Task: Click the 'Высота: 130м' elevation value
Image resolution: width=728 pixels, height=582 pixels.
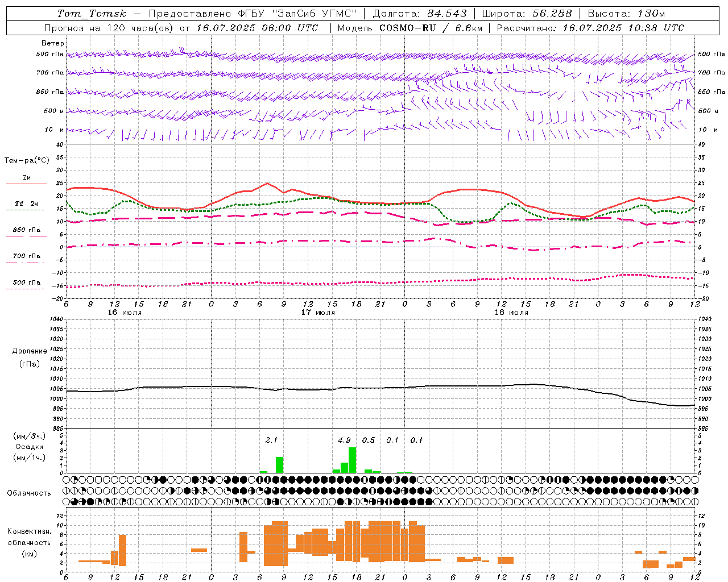Action: 626,14
